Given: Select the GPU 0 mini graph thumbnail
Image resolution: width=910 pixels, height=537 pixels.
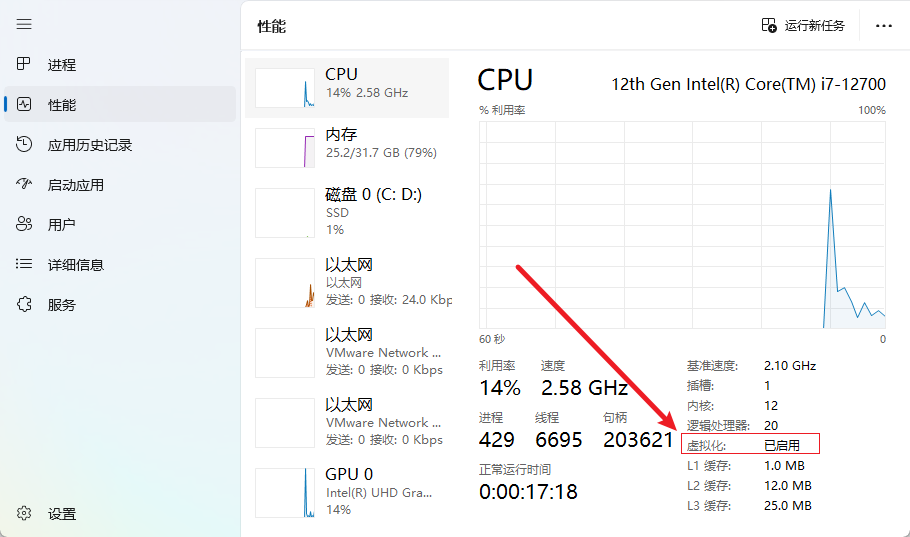Looking at the screenshot, I should pyautogui.click(x=285, y=493).
